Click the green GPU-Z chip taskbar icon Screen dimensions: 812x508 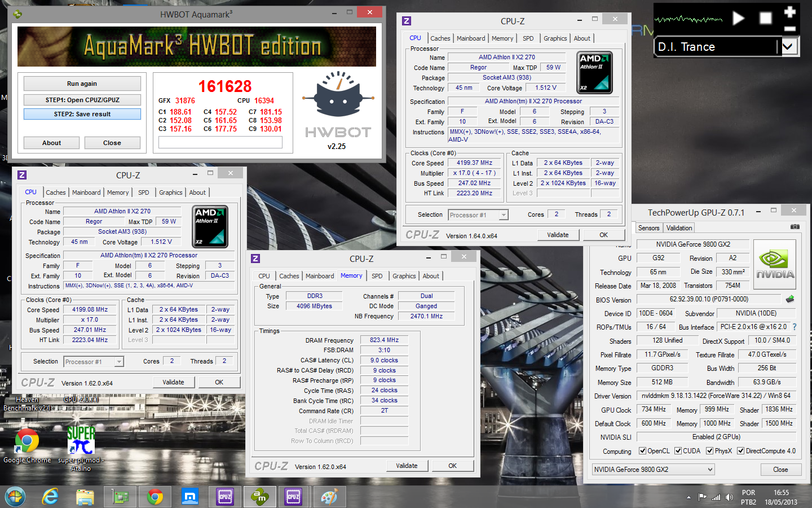(120, 497)
